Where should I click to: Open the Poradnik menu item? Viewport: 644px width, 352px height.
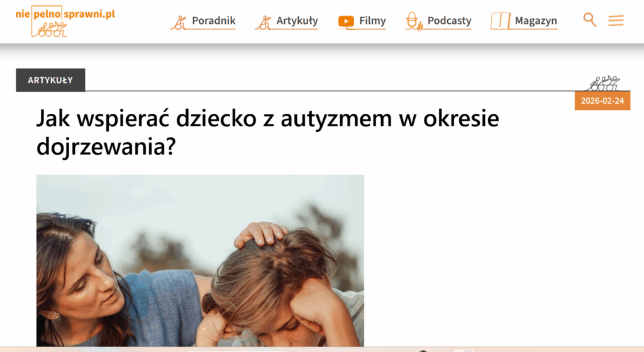214,21
